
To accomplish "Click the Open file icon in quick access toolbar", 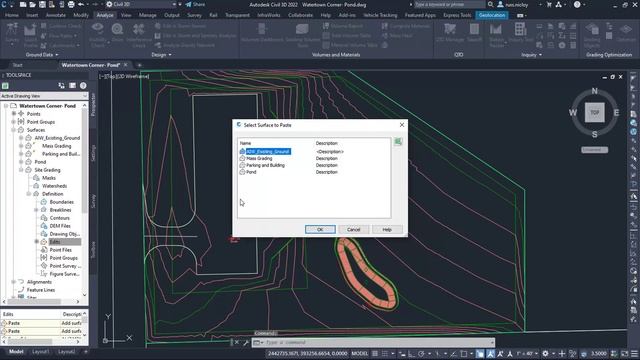I will [33, 4].
